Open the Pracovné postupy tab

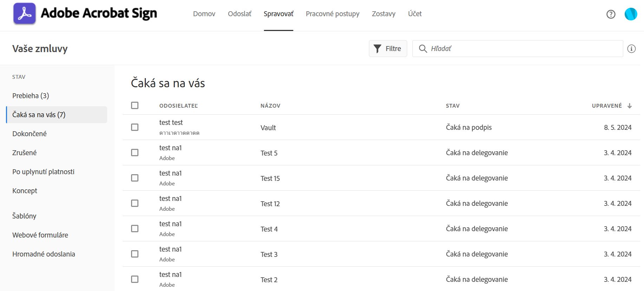point(332,14)
